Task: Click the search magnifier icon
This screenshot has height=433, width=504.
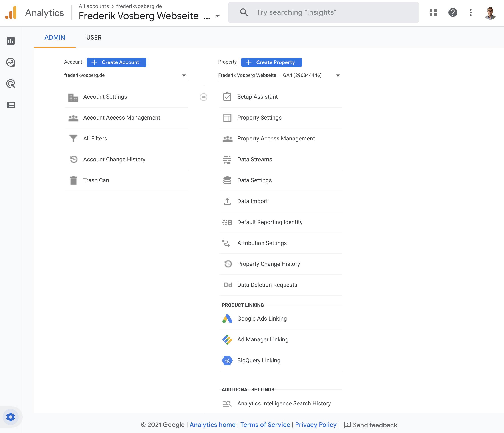Action: click(x=244, y=12)
